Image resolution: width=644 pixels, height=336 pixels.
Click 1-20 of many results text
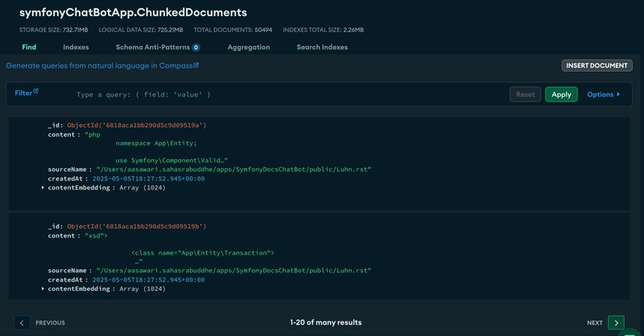pos(326,323)
